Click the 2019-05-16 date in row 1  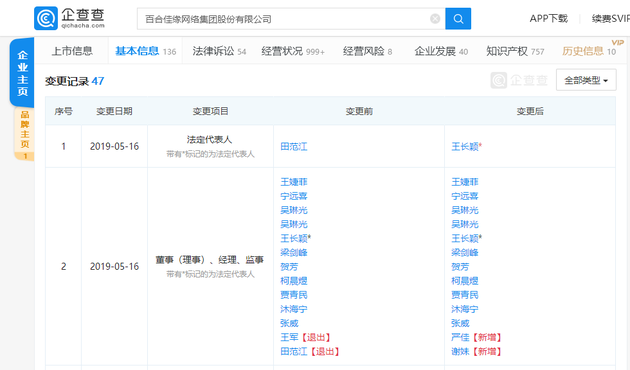coord(114,146)
